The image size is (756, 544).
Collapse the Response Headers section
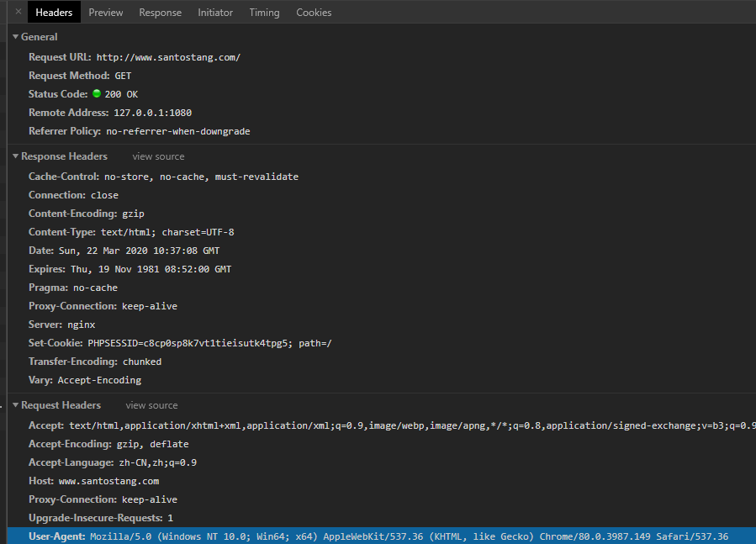15,156
